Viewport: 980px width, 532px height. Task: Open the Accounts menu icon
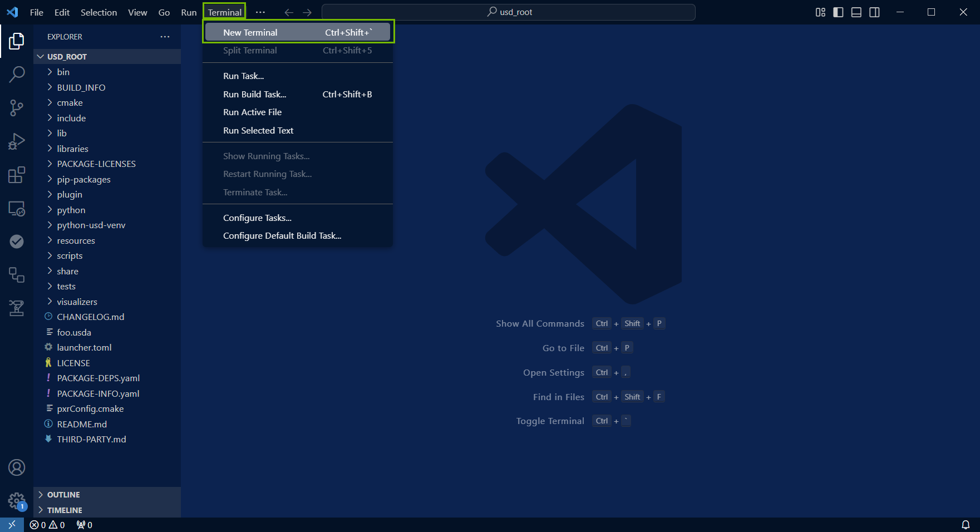point(17,467)
